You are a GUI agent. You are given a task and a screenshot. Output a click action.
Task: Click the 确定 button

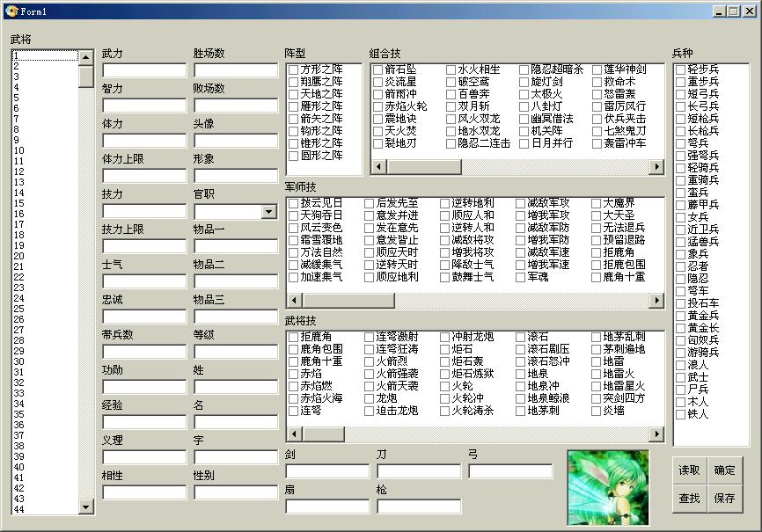[x=725, y=470]
